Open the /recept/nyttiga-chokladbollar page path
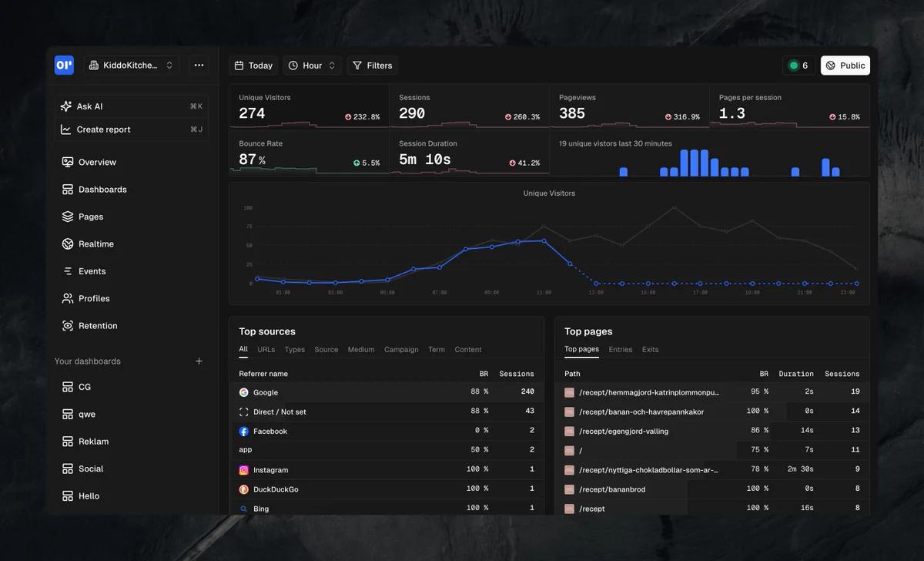Viewport: 924px width, 561px height. [x=648, y=470]
